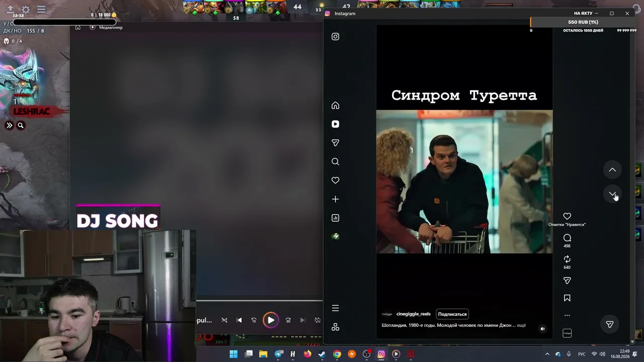This screenshot has width=644, height=362.
Task: Switch the РУС keyboard language indicator
Action: (x=582, y=354)
